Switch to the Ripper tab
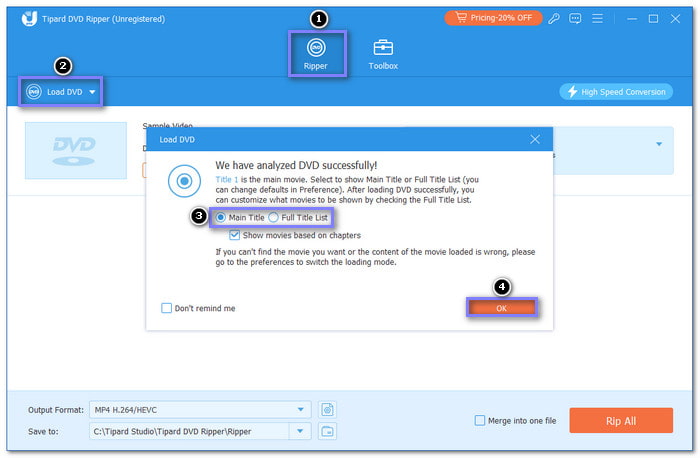This screenshot has width=700, height=458. coord(316,54)
